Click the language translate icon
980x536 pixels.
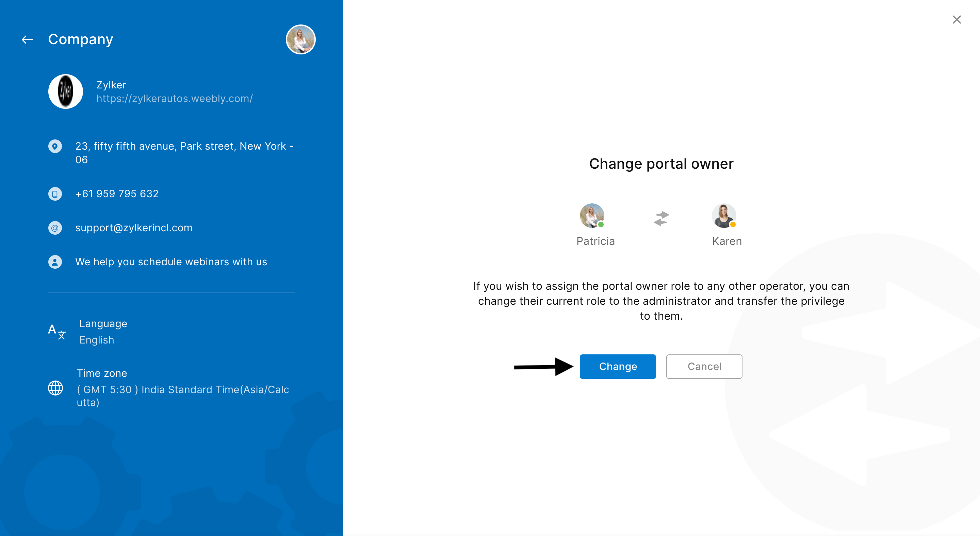click(x=57, y=332)
